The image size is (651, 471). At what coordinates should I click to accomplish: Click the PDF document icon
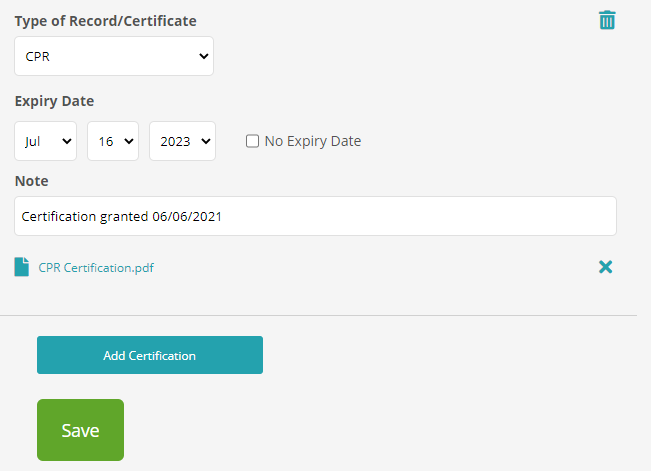point(22,267)
